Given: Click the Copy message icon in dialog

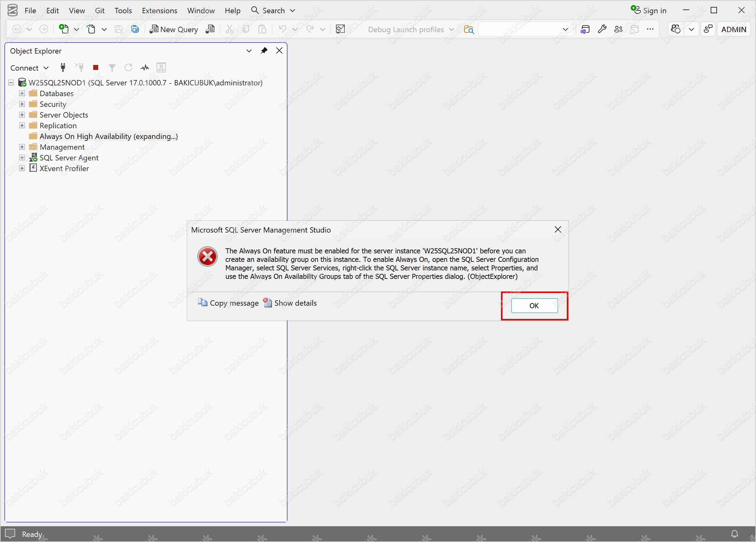Looking at the screenshot, I should click(202, 303).
